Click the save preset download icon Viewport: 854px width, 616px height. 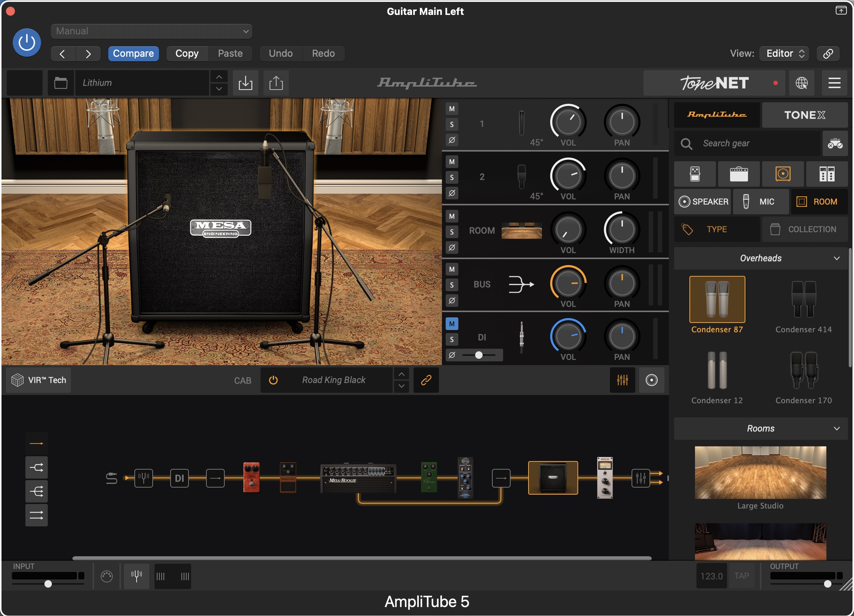245,83
